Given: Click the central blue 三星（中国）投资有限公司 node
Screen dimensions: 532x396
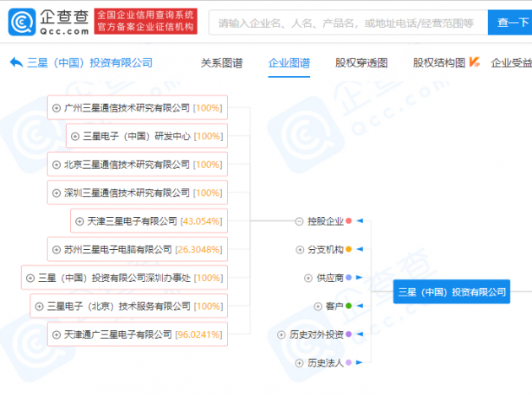Looking at the screenshot, I should (452, 292).
